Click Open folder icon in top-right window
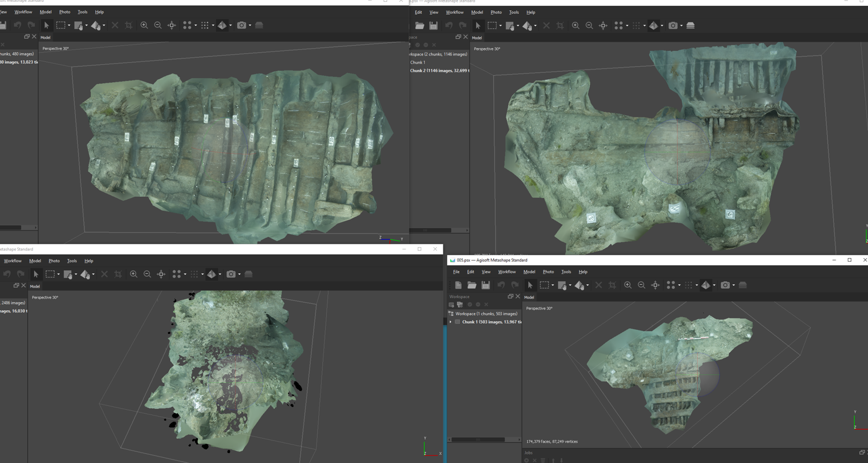This screenshot has height=463, width=868. 420,25
